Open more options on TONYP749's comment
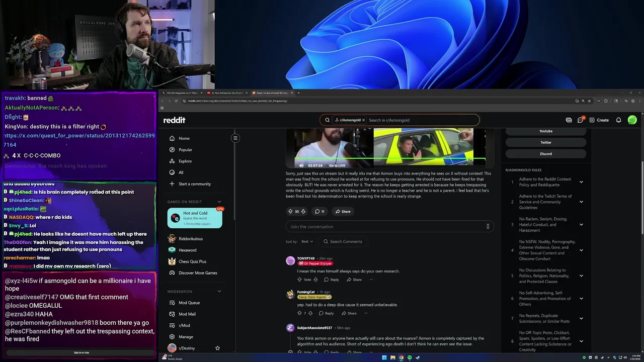The height and width of the screenshot is (362, 644). 371,280
